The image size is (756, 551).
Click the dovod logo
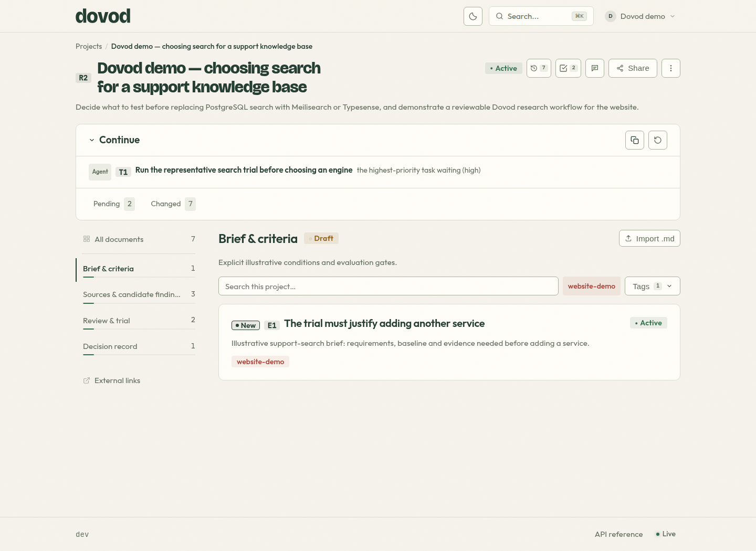tap(103, 16)
